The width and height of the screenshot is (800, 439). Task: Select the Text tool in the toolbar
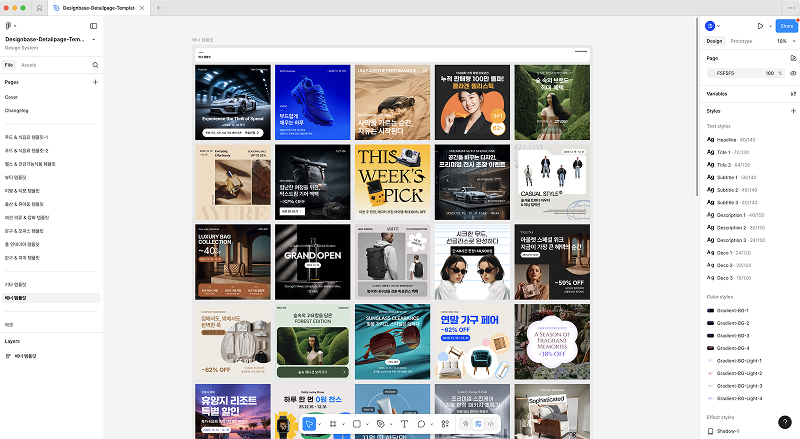point(404,424)
